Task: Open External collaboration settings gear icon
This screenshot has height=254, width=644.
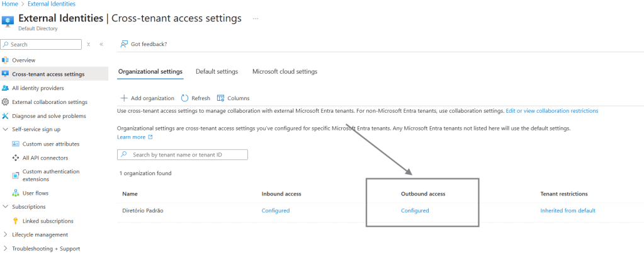Action: pos(6,102)
